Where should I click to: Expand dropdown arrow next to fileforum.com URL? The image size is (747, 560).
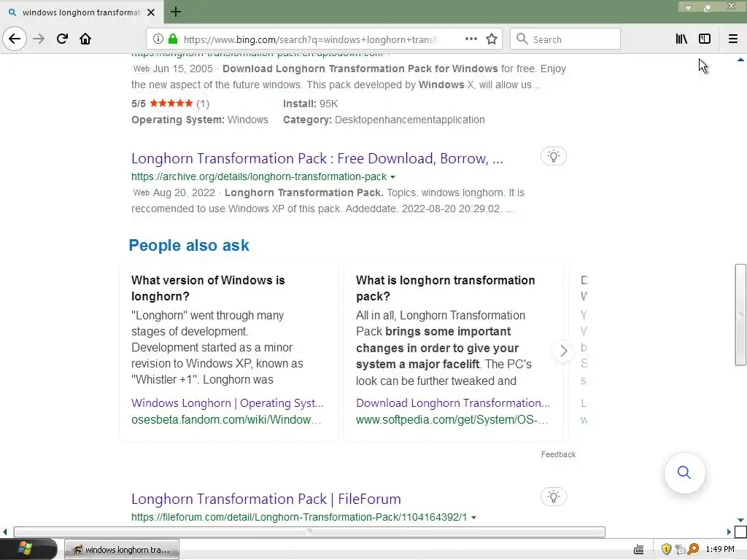click(473, 518)
